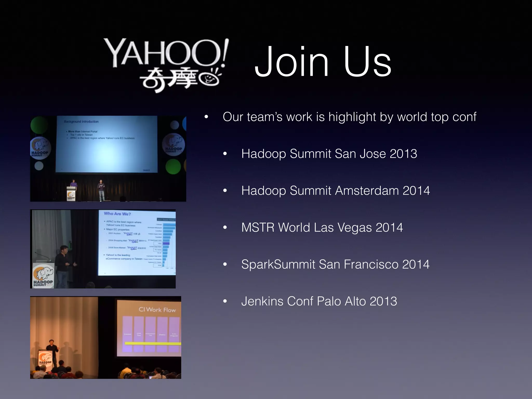The height and width of the screenshot is (399, 532).
Task: Open the "CI Work Flow" talk photo
Action: pos(105,337)
